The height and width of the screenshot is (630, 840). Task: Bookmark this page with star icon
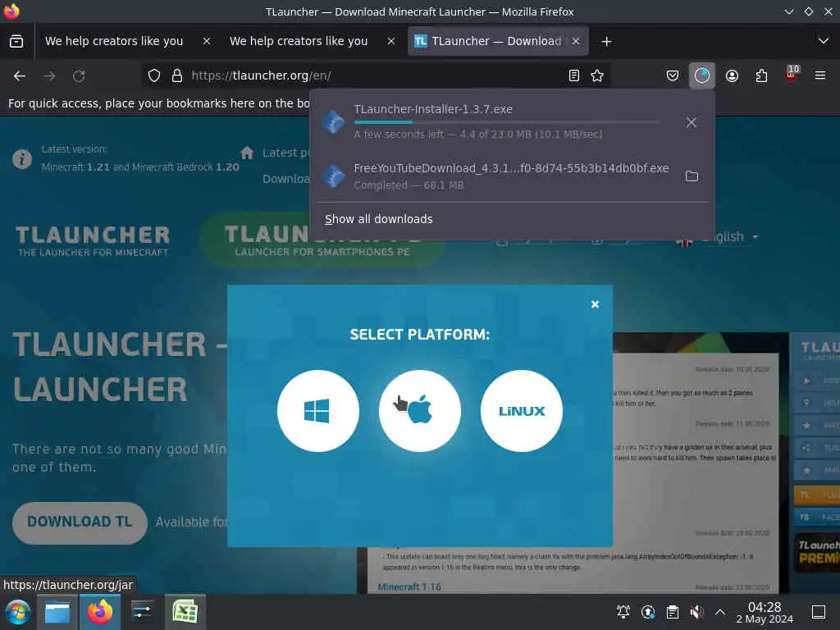[597, 75]
